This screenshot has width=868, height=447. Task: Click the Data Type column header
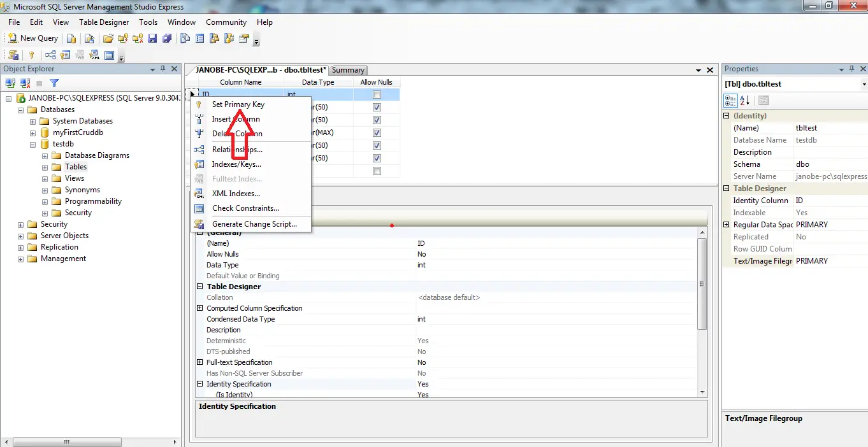[x=318, y=82]
